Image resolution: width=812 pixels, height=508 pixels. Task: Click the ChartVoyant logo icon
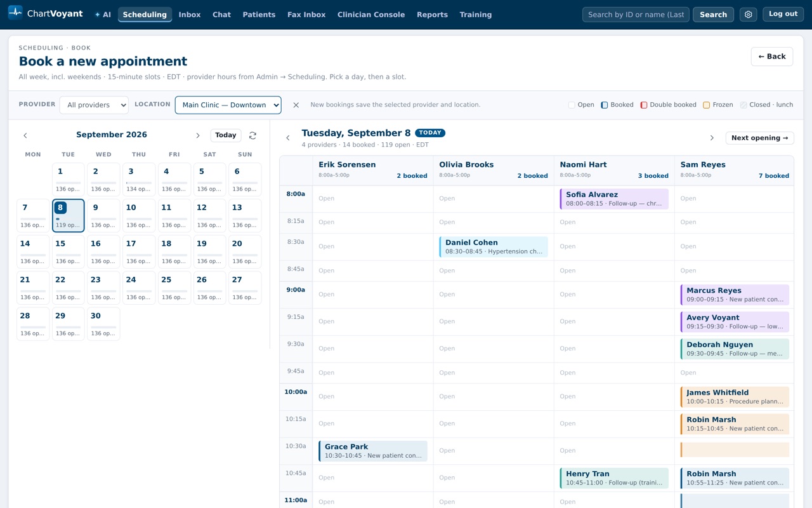(x=15, y=13)
